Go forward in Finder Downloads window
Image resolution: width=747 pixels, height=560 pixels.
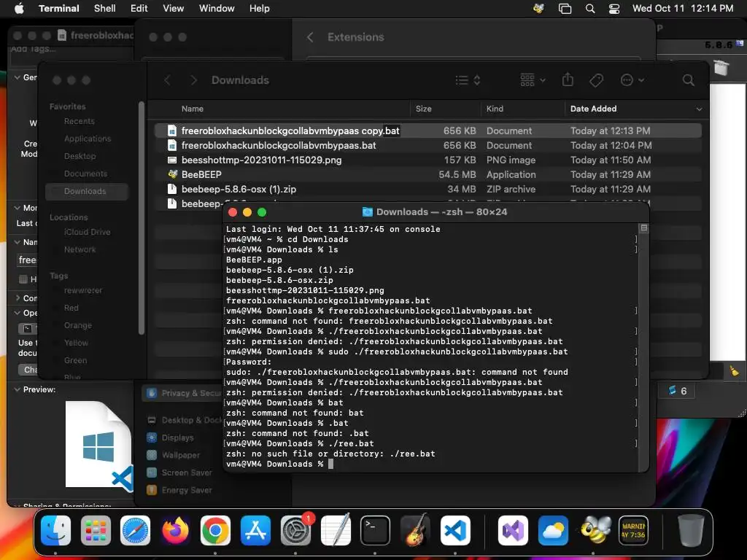[193, 80]
